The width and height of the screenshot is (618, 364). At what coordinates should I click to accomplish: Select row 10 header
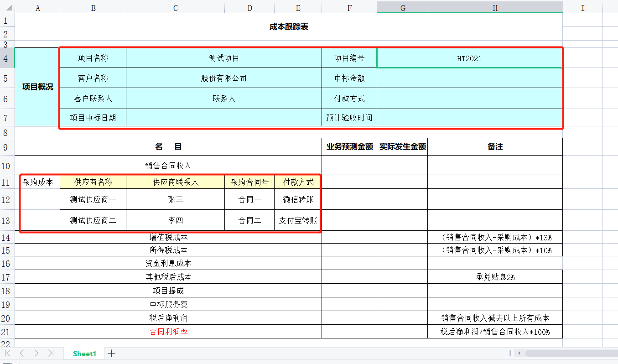[x=7, y=165]
